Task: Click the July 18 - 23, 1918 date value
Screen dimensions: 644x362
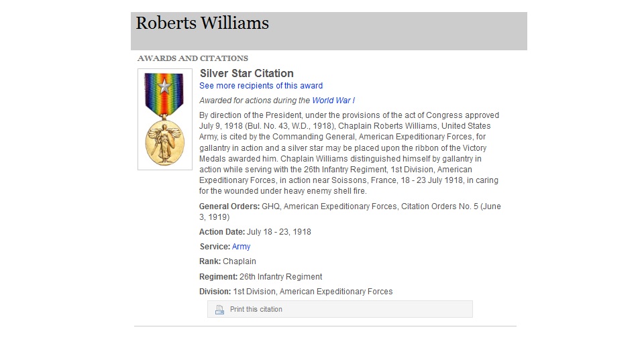Action: point(278,232)
